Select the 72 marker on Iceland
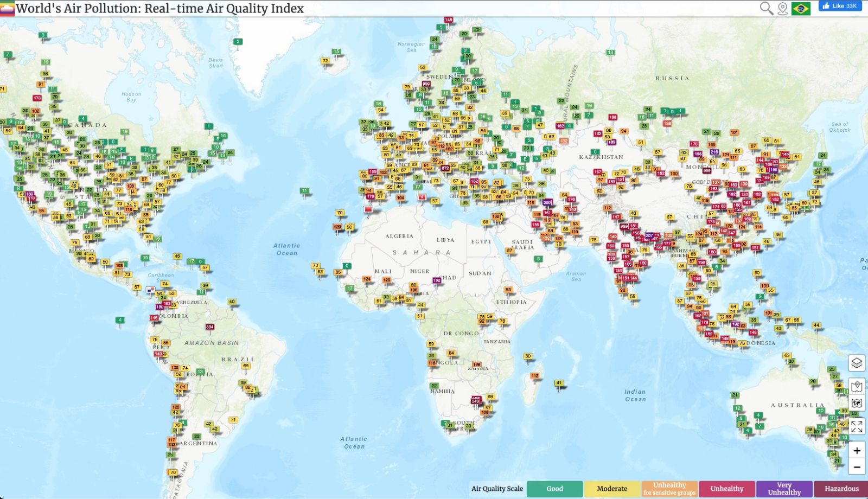 (325, 61)
